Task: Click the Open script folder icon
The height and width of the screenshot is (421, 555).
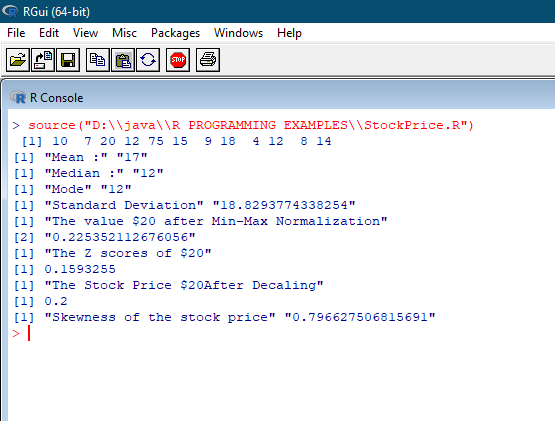Action: [x=18, y=60]
